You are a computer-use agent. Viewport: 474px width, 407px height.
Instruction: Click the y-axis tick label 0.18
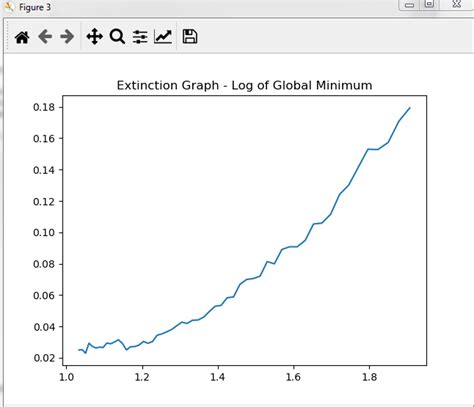[x=45, y=107]
